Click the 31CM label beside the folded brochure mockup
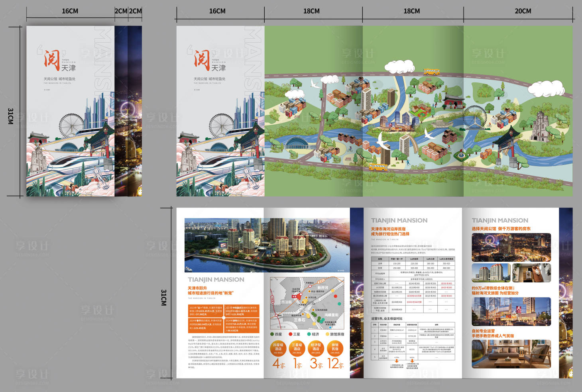This screenshot has width=582, height=392. point(11,116)
